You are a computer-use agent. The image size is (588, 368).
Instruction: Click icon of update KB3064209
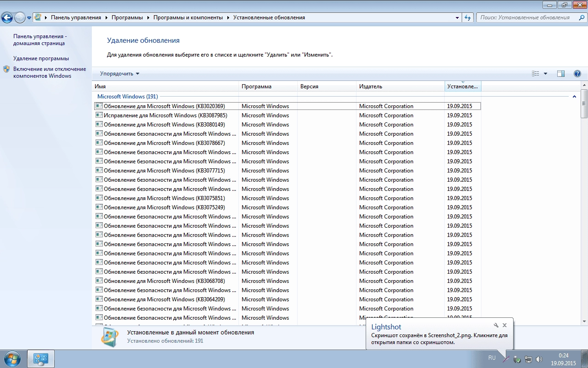click(x=99, y=299)
